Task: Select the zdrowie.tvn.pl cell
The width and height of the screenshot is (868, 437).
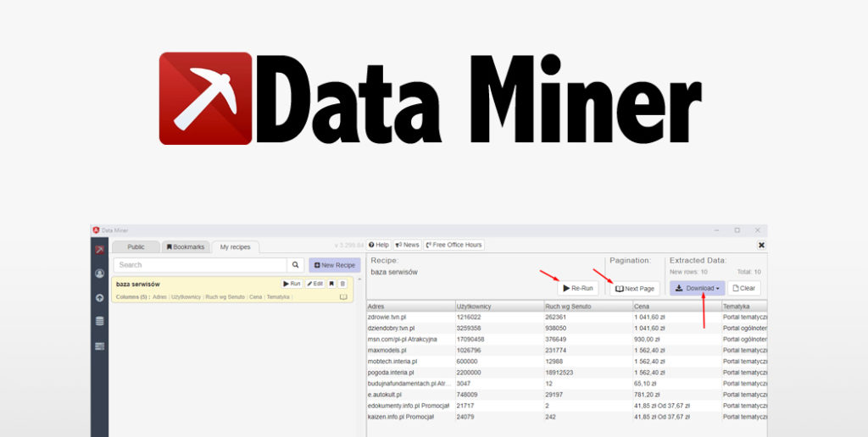Action: [x=411, y=318]
